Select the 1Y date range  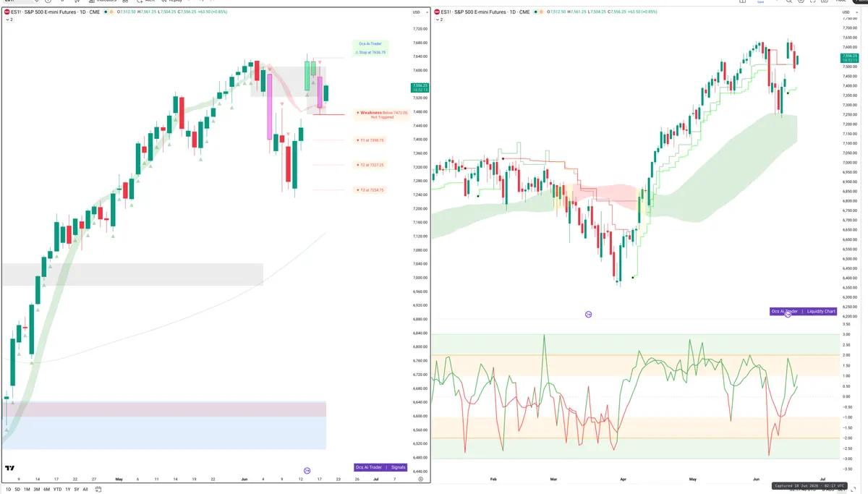pos(67,490)
